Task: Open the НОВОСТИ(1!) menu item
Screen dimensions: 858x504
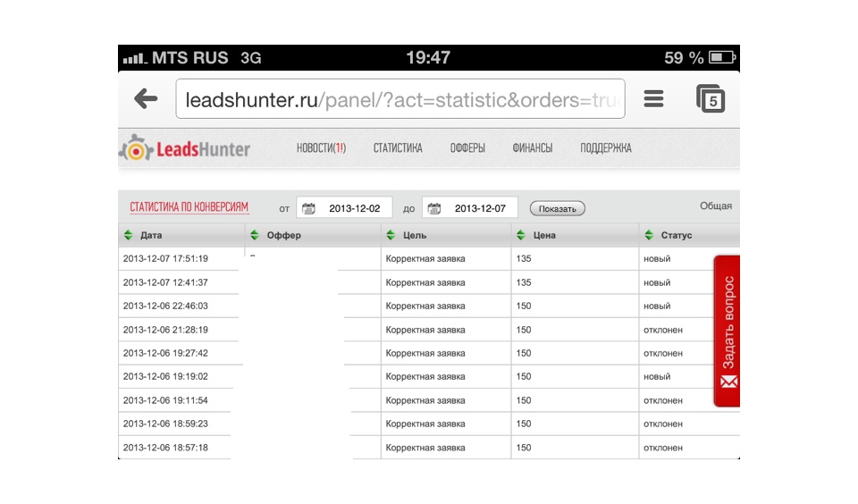Action: tap(321, 148)
